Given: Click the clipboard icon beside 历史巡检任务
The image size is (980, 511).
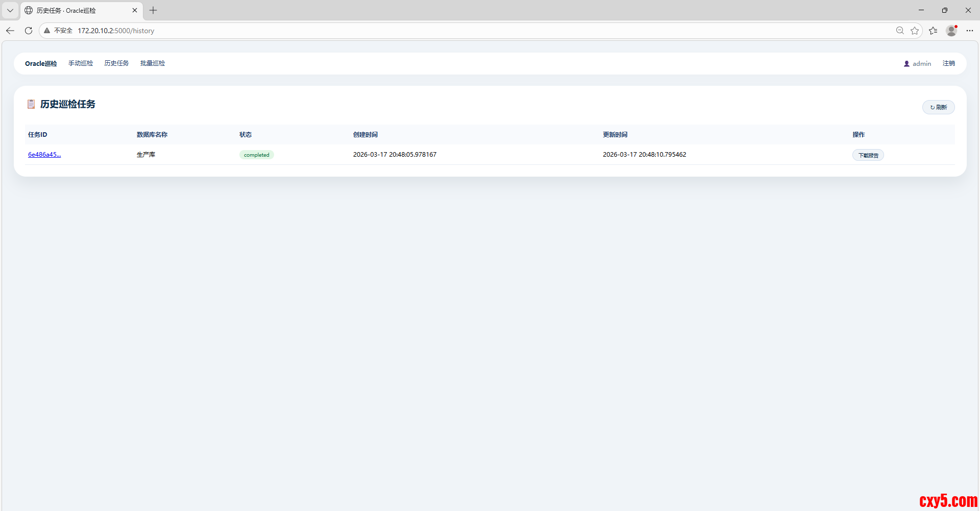Looking at the screenshot, I should (31, 104).
